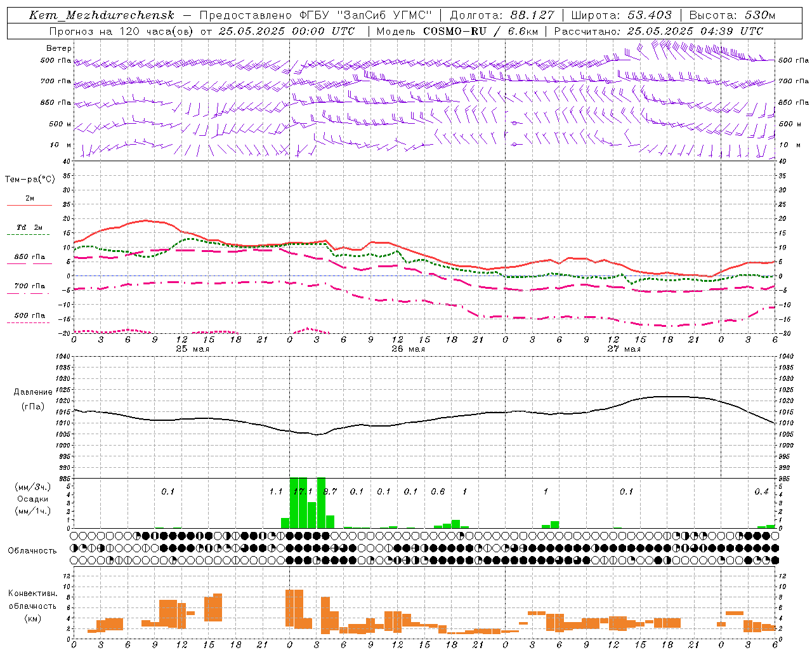The width and height of the screenshot is (812, 650).
Task: Click the Kem_Mezhdurechensk station title
Action: pos(101,15)
